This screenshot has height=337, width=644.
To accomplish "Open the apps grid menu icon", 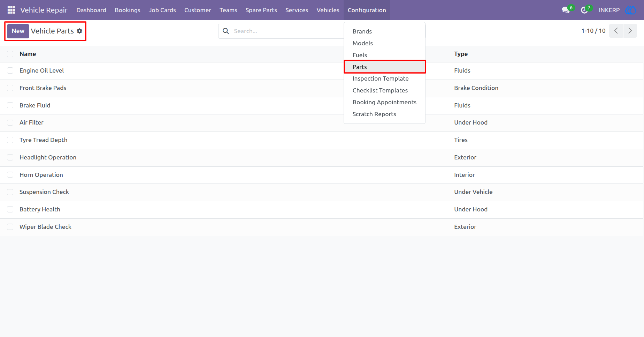I will (11, 10).
